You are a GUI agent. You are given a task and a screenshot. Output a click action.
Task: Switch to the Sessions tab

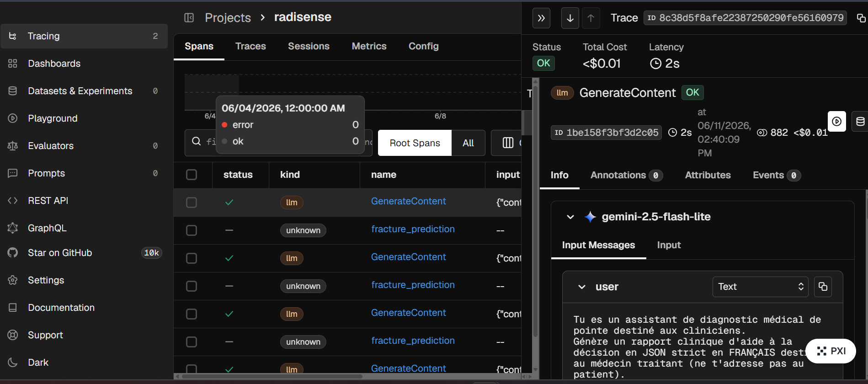[x=309, y=46]
